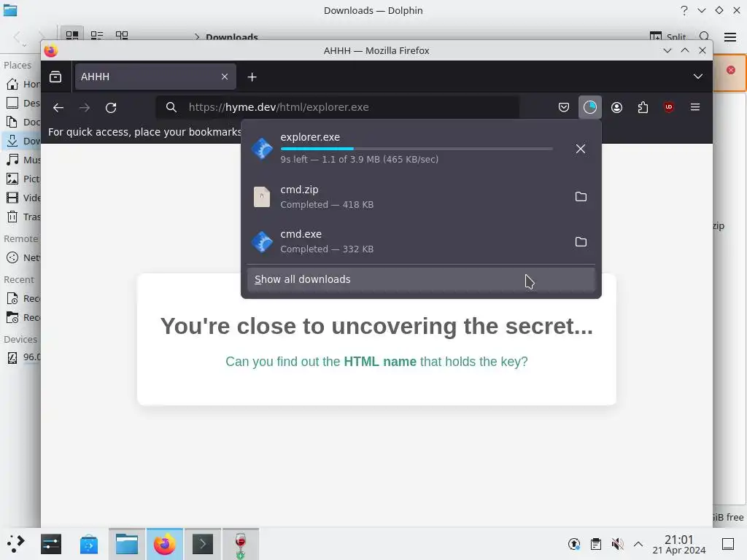Open Dolphin hamburger menu

click(x=730, y=36)
